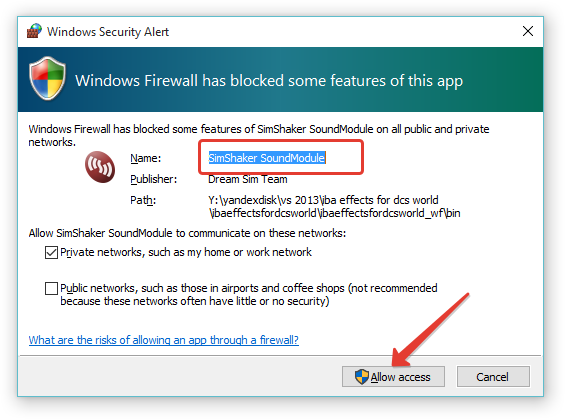Screen dimensions: 565x419
Task: Close the Windows Security Alert dialog
Action: click(528, 31)
